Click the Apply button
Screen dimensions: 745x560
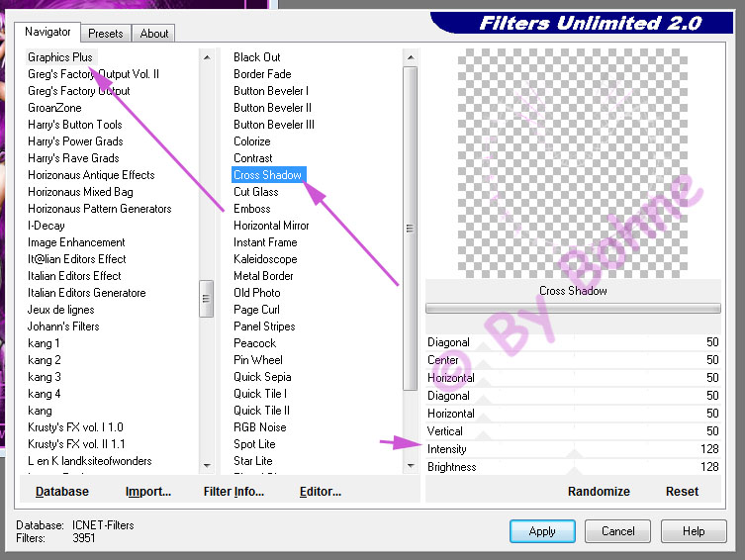pos(542,531)
